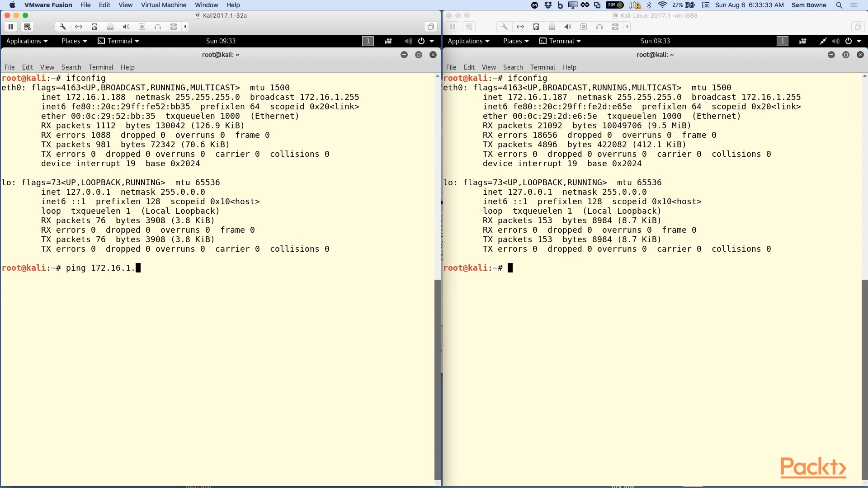868x488 pixels.
Task: Click the pen/dropper icon in right Kali panel
Action: pyautogui.click(x=823, y=41)
